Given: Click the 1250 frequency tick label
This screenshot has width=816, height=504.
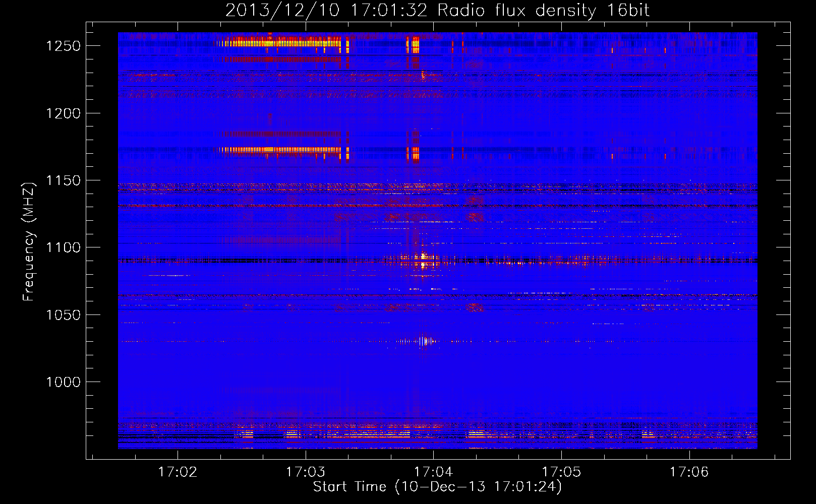Looking at the screenshot, I should coord(63,46).
